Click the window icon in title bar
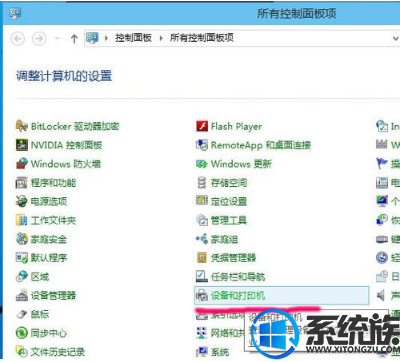The height and width of the screenshot is (362, 400). coord(15,13)
